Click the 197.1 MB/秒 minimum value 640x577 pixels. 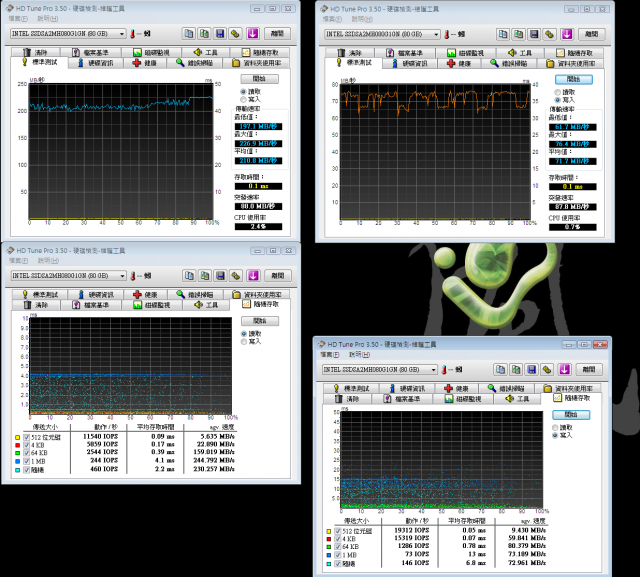point(258,126)
